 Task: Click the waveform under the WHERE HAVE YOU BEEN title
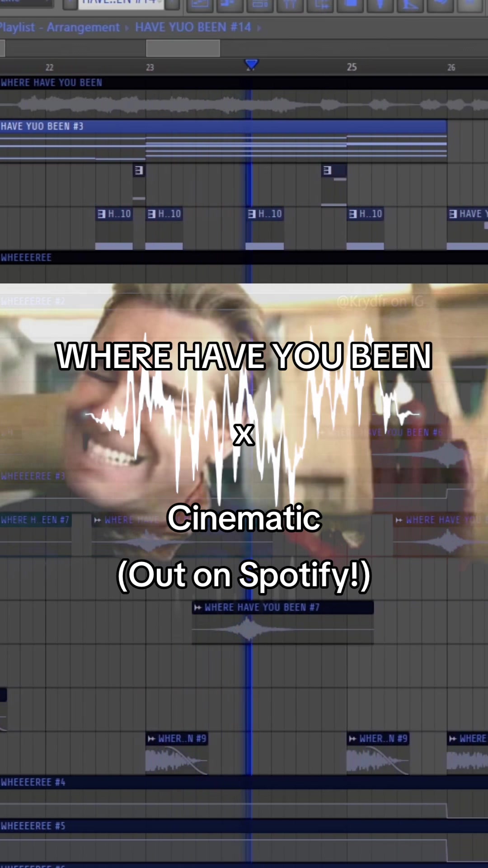click(x=244, y=105)
